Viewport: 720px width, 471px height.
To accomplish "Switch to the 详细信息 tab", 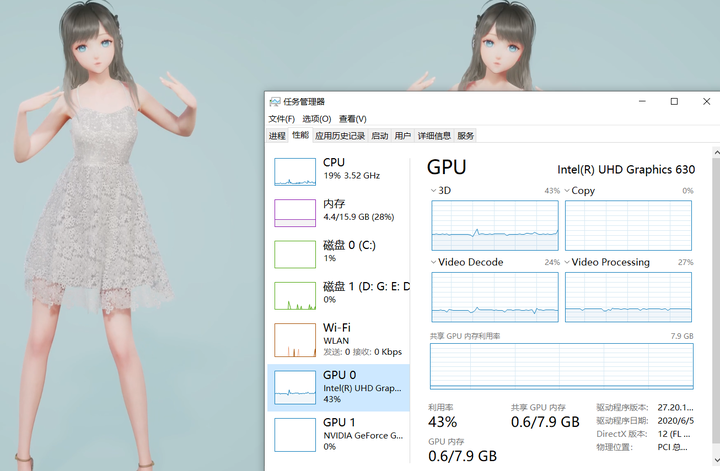I will point(434,135).
